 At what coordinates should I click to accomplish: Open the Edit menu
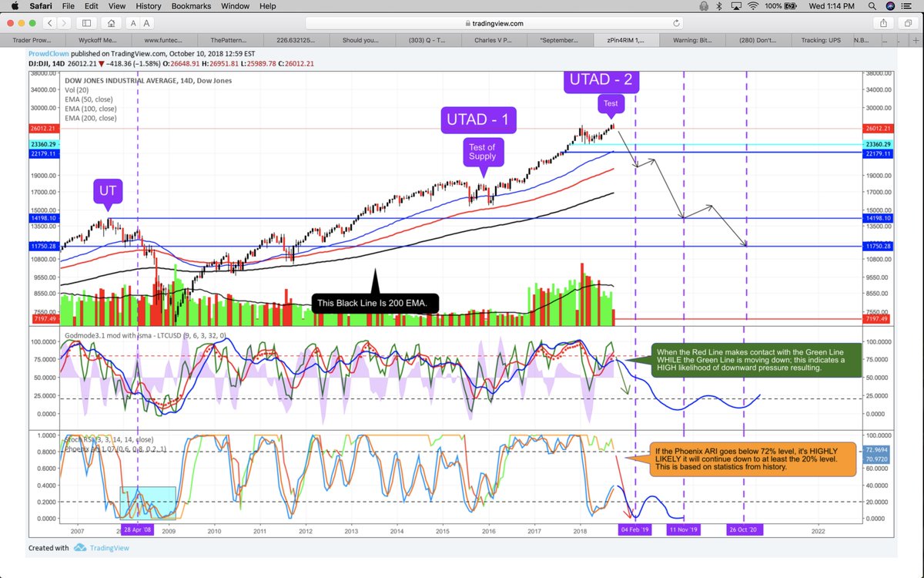tap(92, 6)
